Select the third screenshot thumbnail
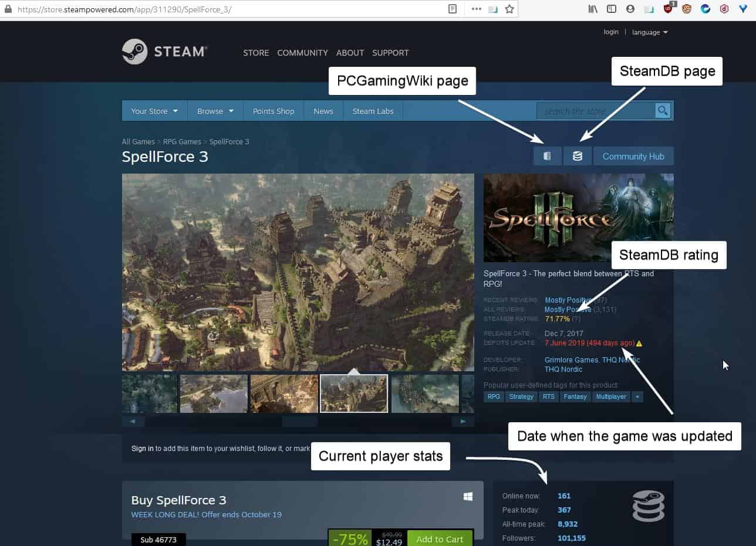The width and height of the screenshot is (756, 546). [x=284, y=394]
